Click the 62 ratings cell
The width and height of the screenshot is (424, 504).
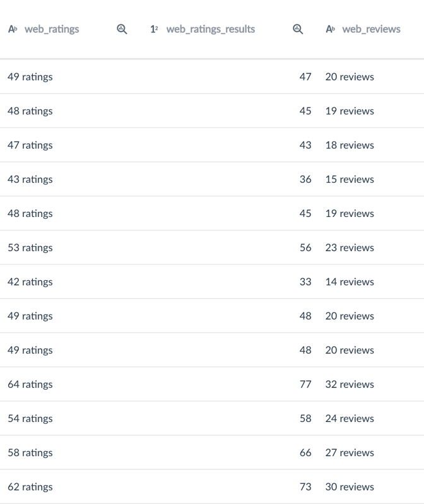[x=30, y=486]
